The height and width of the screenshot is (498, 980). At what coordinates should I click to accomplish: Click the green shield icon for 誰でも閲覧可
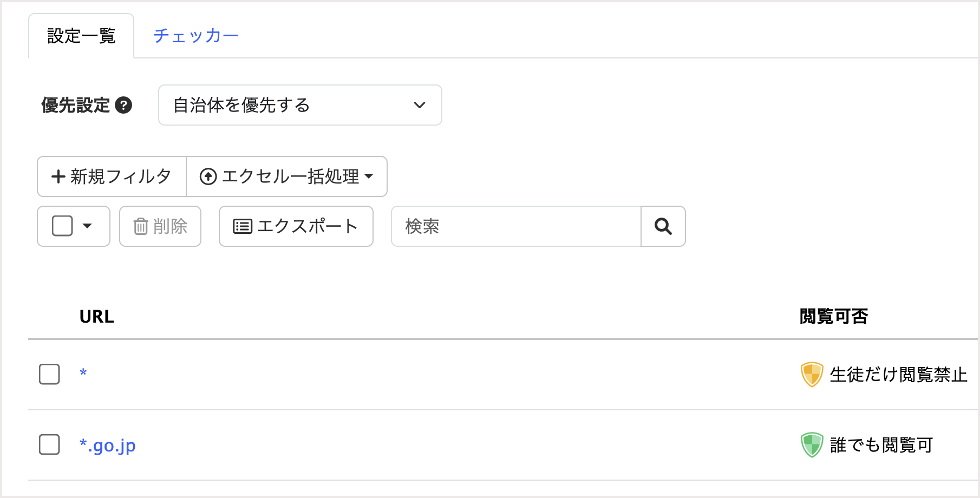coord(812,445)
